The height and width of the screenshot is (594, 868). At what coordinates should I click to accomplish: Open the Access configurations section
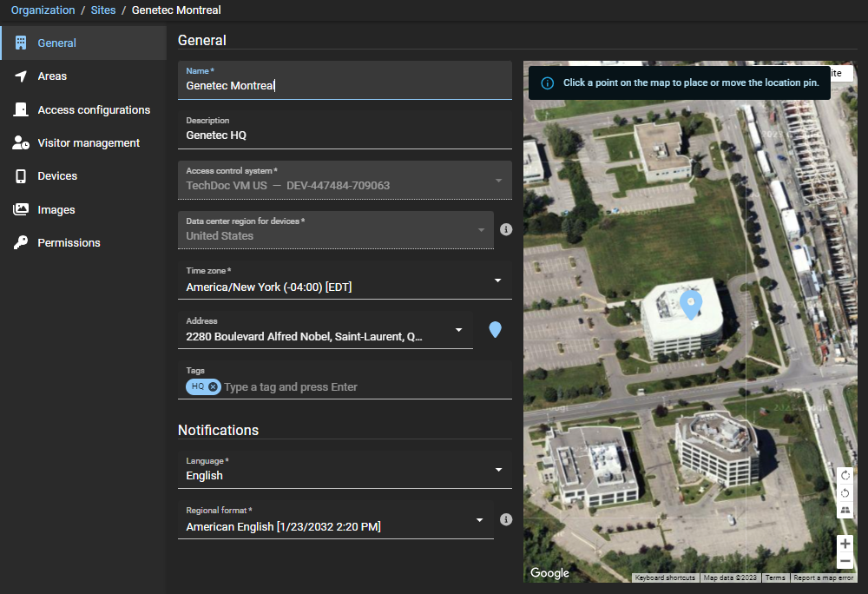coord(94,110)
